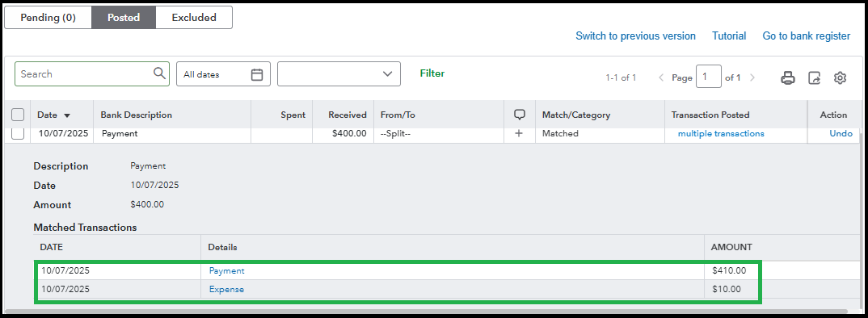Viewport: 868px width, 318px height.
Task: Add a note with the plus icon
Action: point(519,133)
